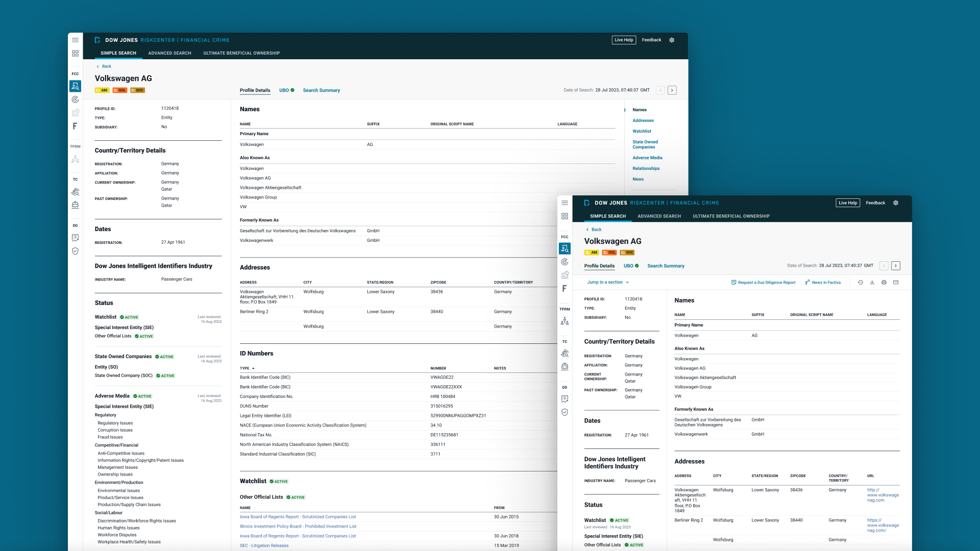The image size is (980, 551).
Task: Request a Due Diligence Report
Action: [x=763, y=282]
